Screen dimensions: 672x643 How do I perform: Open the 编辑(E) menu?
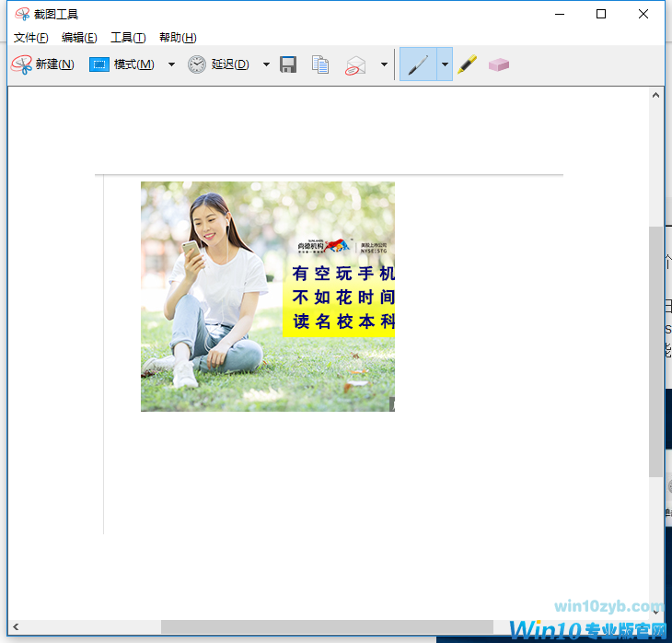tap(79, 38)
